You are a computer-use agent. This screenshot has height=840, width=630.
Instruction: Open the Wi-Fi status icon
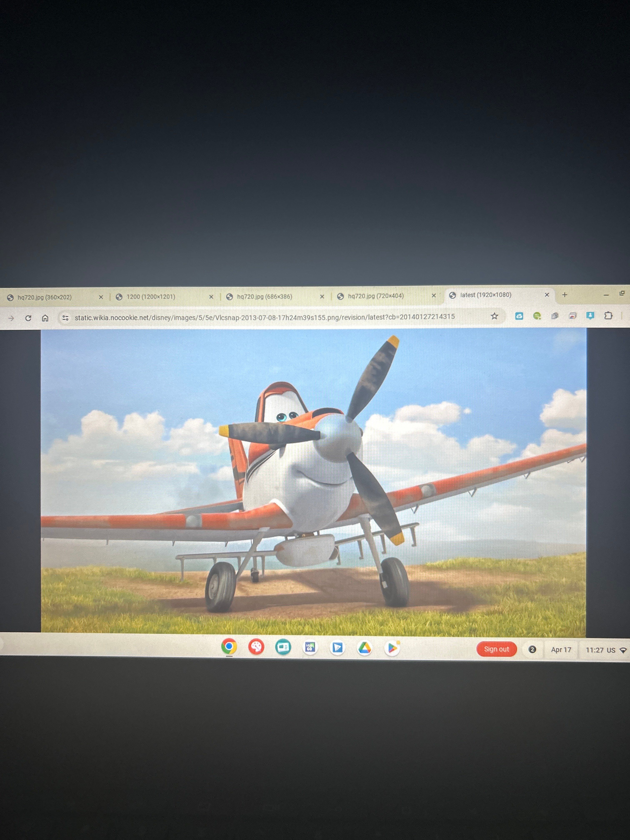coord(623,650)
